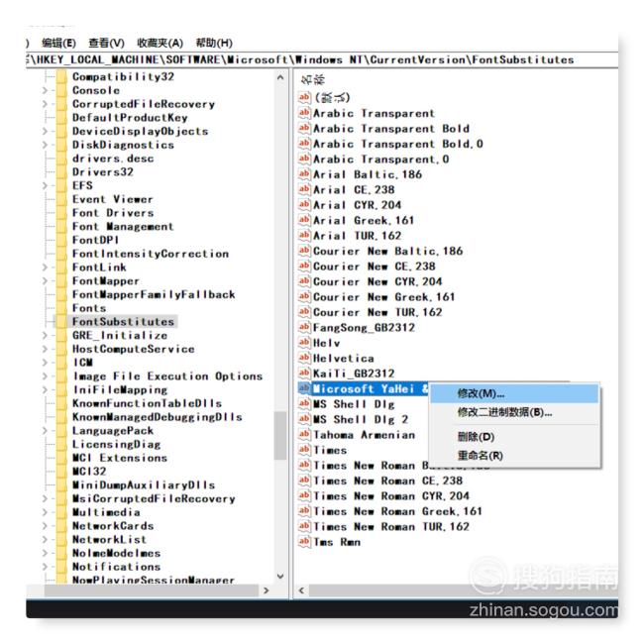Click the folder icon of FontLink key

coord(61,268)
